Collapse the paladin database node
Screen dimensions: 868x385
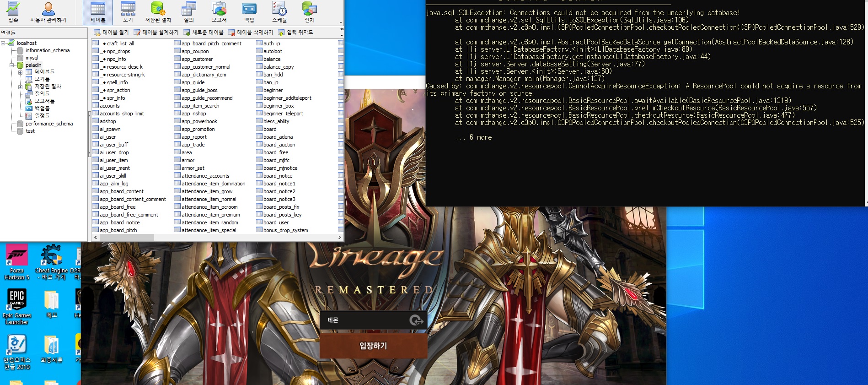(12, 65)
